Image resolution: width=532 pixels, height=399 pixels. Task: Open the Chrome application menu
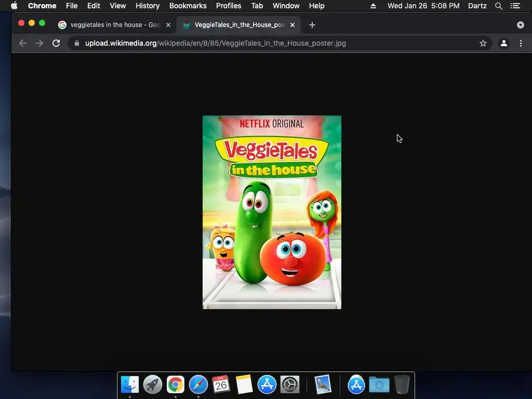[42, 6]
